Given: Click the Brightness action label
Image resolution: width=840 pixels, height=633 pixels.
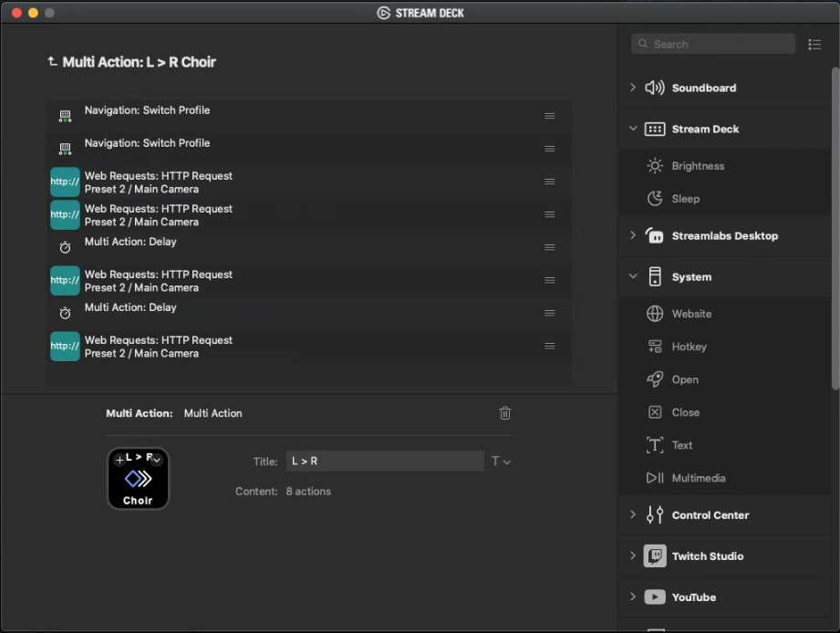Looking at the screenshot, I should pyautogui.click(x=698, y=166).
